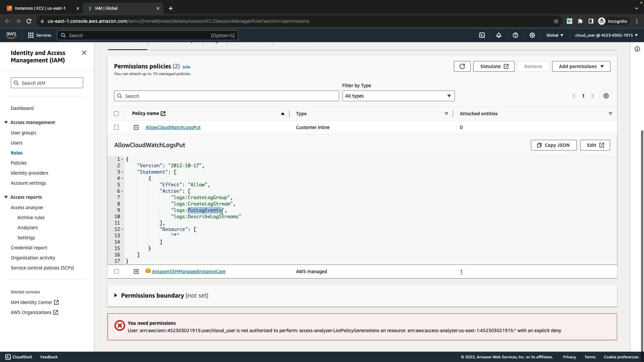Toggle the select all policies checkbox
644x362 pixels.
[x=116, y=114]
